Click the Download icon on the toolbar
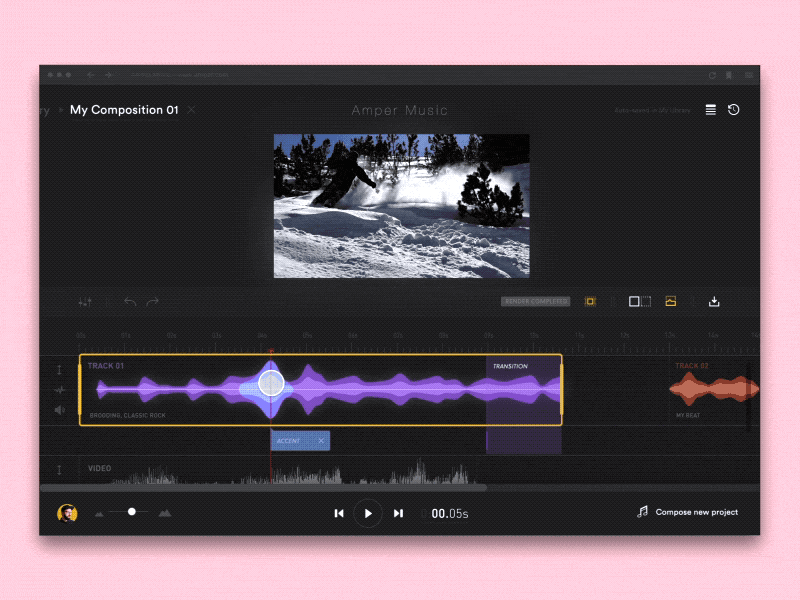Screen dimensions: 800x600 point(714,301)
